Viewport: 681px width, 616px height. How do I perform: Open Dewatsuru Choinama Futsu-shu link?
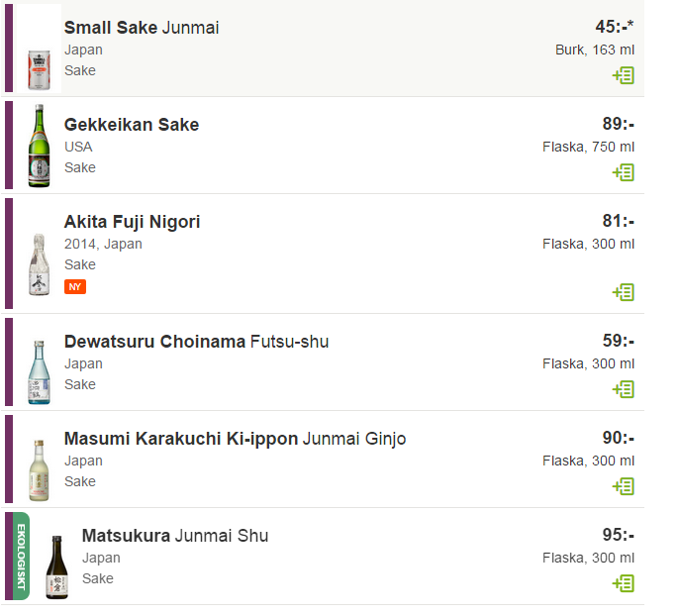(x=196, y=342)
